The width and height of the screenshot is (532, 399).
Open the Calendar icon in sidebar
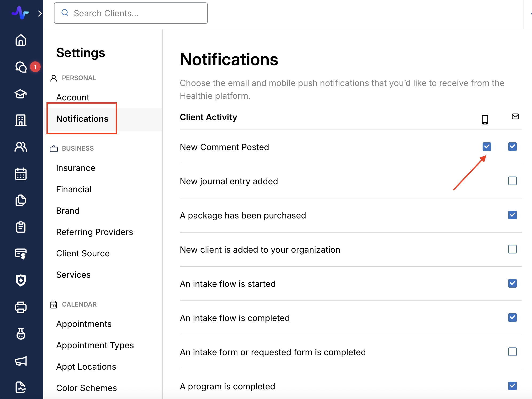pyautogui.click(x=21, y=174)
